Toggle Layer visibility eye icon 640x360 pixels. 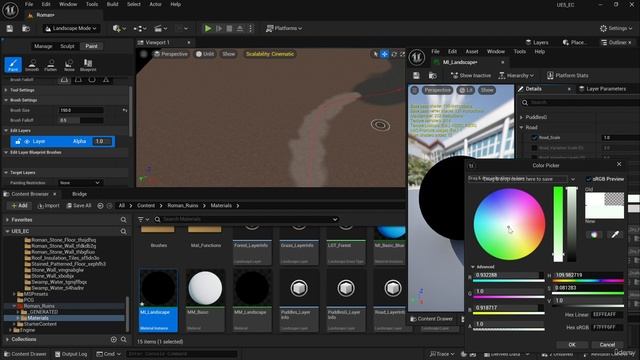click(27, 141)
